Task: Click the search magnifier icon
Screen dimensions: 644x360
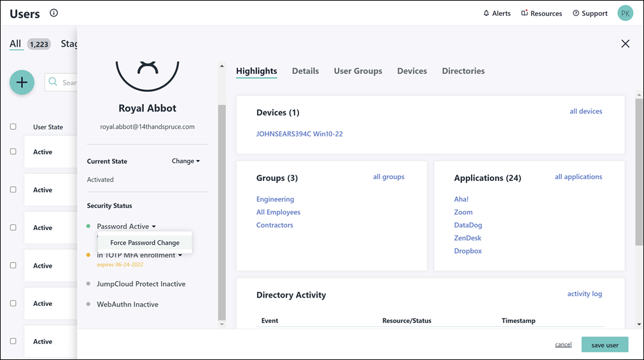Action: pyautogui.click(x=53, y=82)
